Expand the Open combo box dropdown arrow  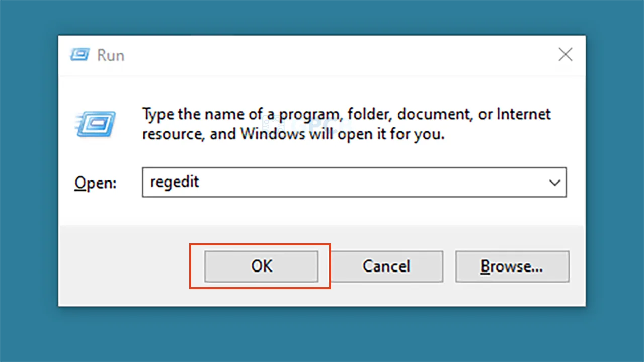(554, 183)
